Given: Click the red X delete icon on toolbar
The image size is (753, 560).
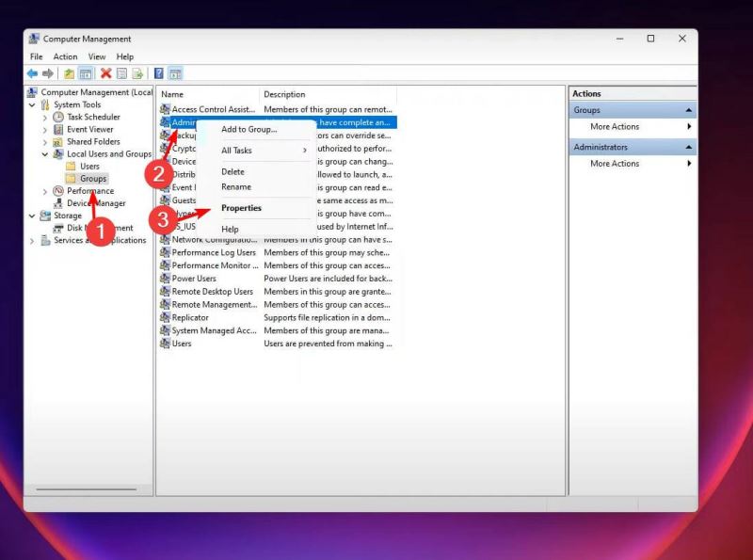Looking at the screenshot, I should (x=104, y=72).
